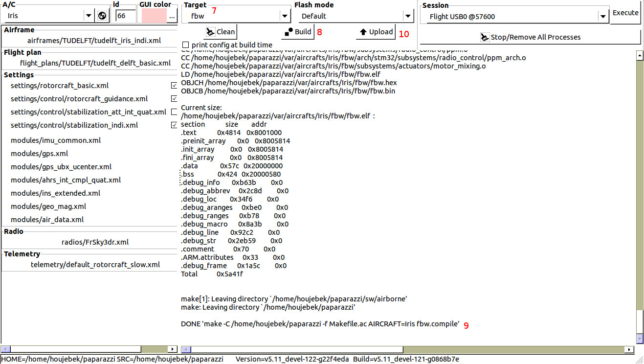
Task: Stop and remove all running processes
Action: (x=530, y=37)
